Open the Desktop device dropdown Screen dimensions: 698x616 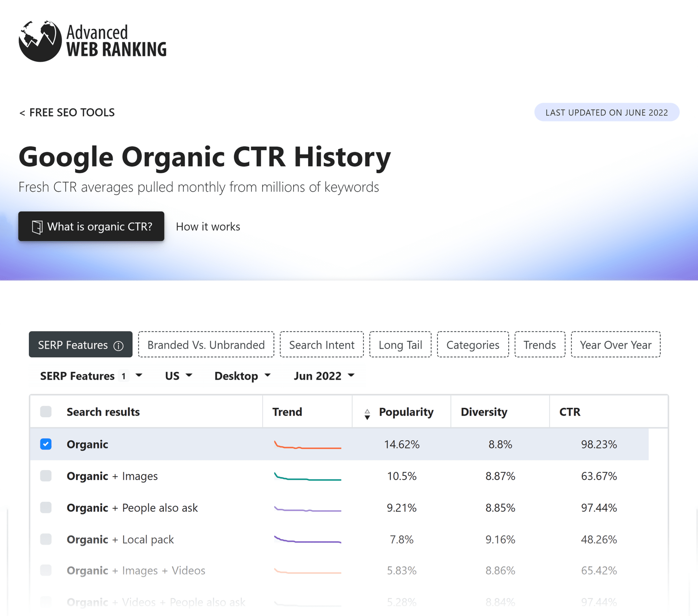tap(242, 376)
